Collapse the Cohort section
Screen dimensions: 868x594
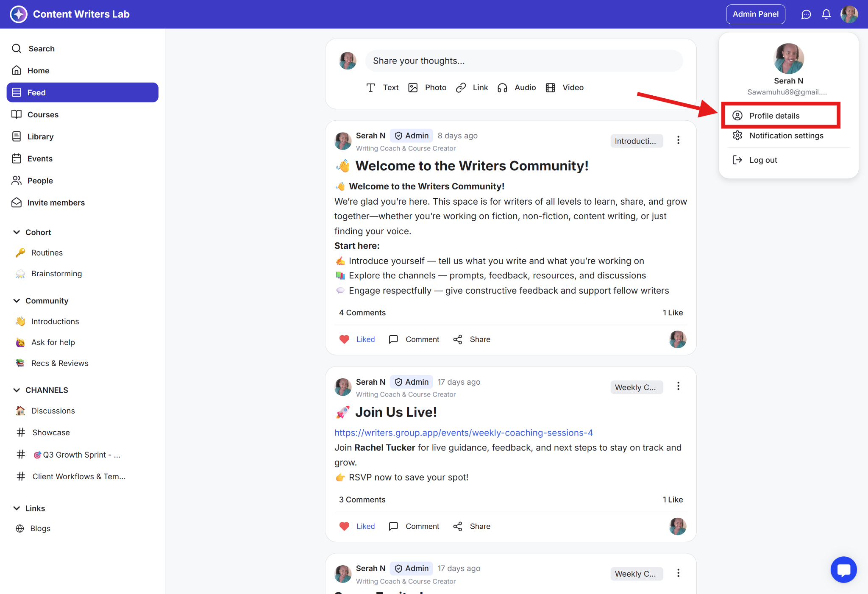(x=17, y=232)
